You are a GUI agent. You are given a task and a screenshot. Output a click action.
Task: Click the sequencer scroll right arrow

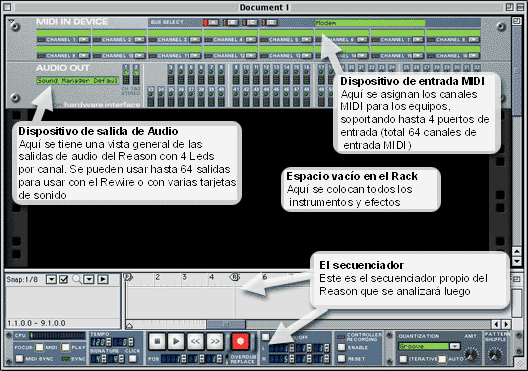coord(506,325)
